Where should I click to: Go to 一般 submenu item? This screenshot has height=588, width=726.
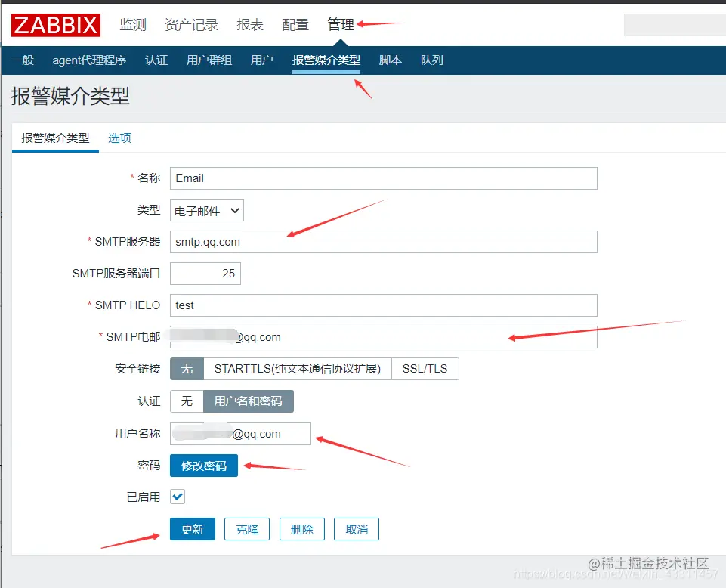[x=22, y=60]
